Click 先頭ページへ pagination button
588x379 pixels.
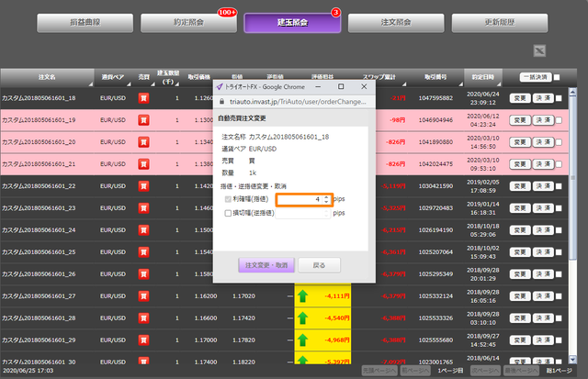coord(379,371)
